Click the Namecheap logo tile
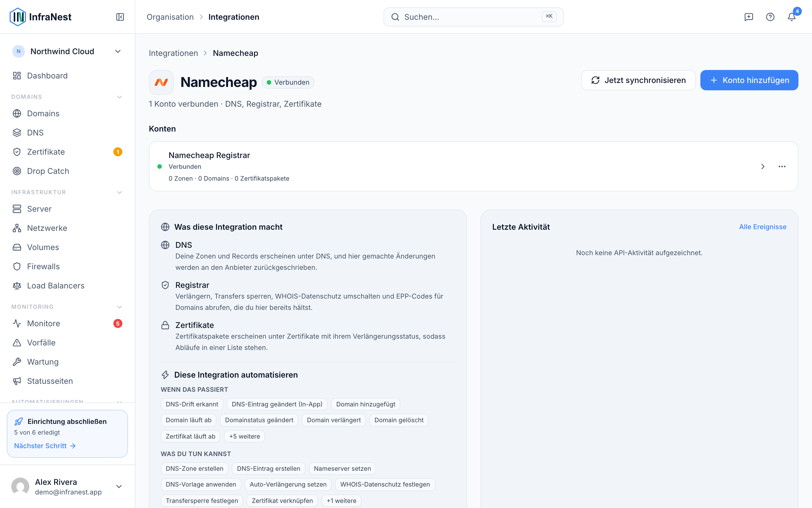812x508 pixels. 161,82
